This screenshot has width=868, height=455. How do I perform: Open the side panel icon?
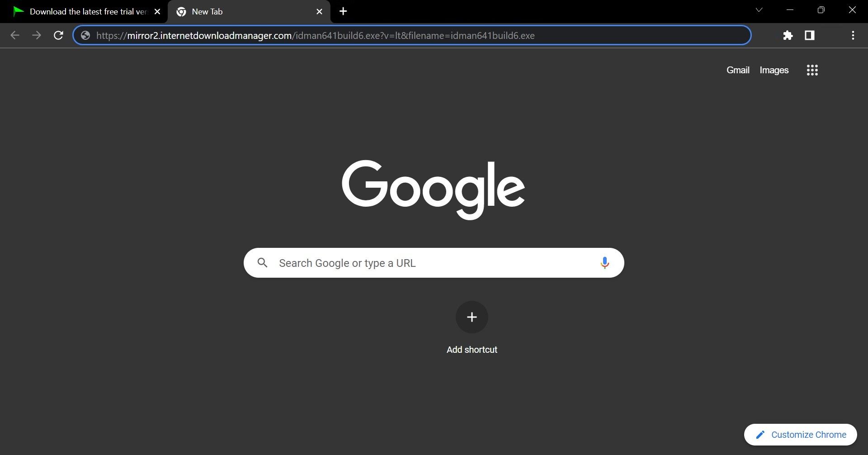click(810, 35)
